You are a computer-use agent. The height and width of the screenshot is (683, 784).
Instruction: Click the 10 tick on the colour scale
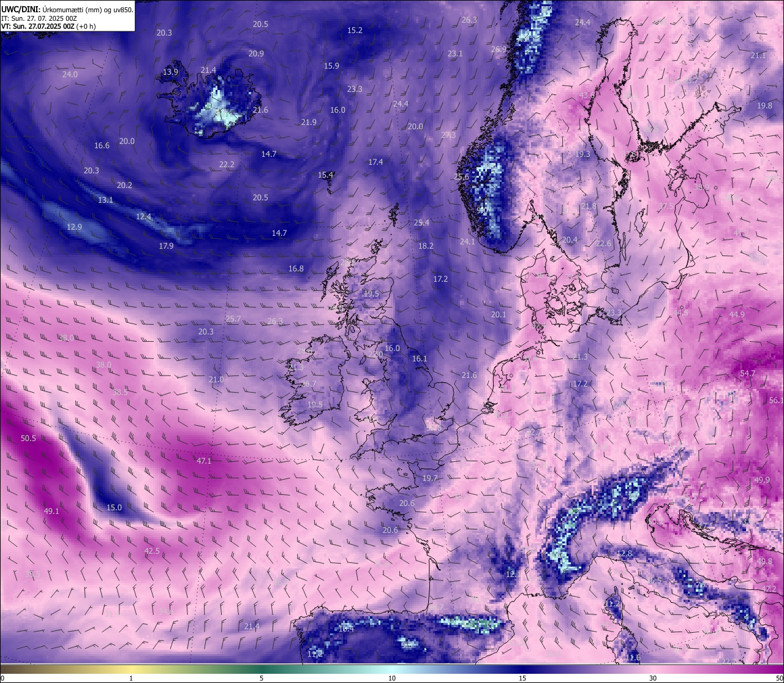[x=392, y=677]
